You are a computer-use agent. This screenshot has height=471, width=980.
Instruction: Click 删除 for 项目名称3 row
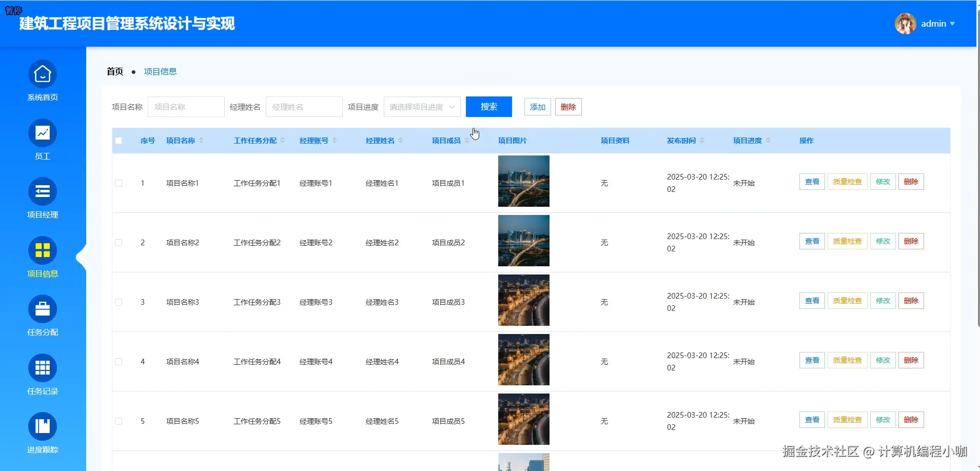(x=911, y=301)
